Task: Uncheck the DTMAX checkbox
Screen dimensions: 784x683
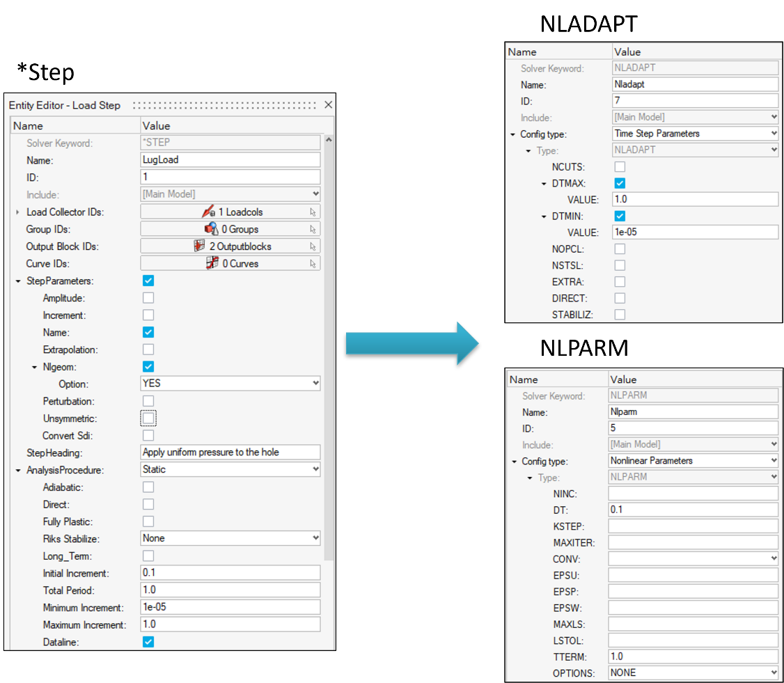Action: coord(620,183)
